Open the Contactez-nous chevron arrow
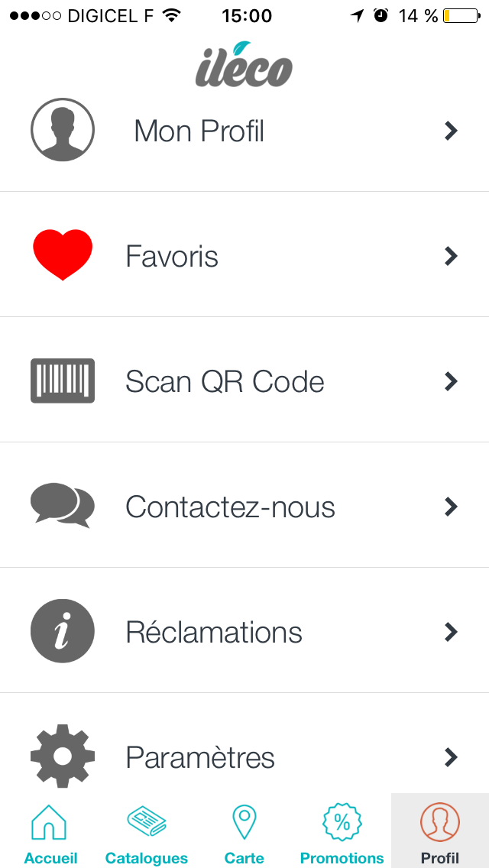This screenshot has width=489, height=868. (451, 507)
